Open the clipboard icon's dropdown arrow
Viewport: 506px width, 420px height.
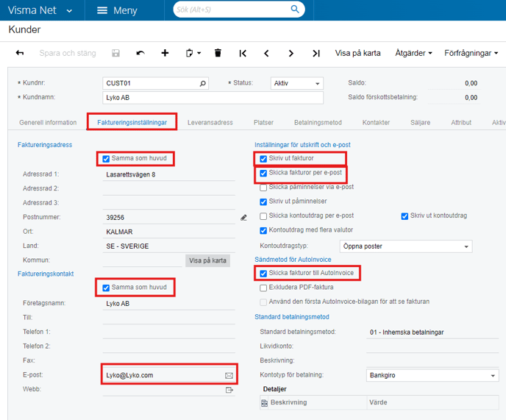point(199,53)
